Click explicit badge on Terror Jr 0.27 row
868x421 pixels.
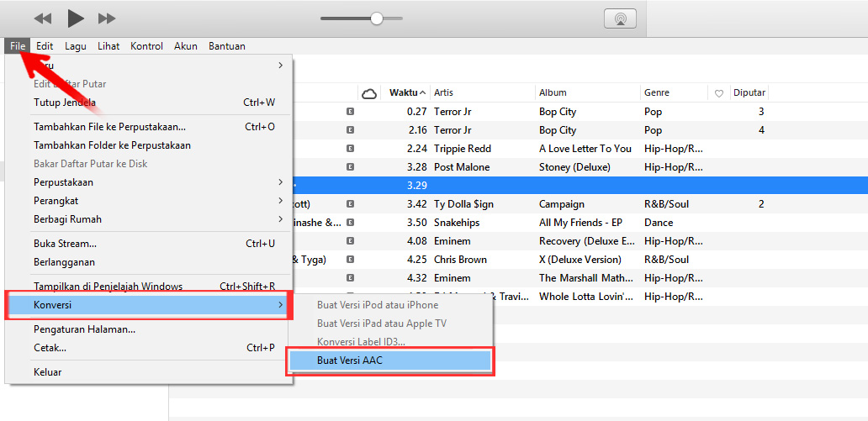pyautogui.click(x=350, y=112)
